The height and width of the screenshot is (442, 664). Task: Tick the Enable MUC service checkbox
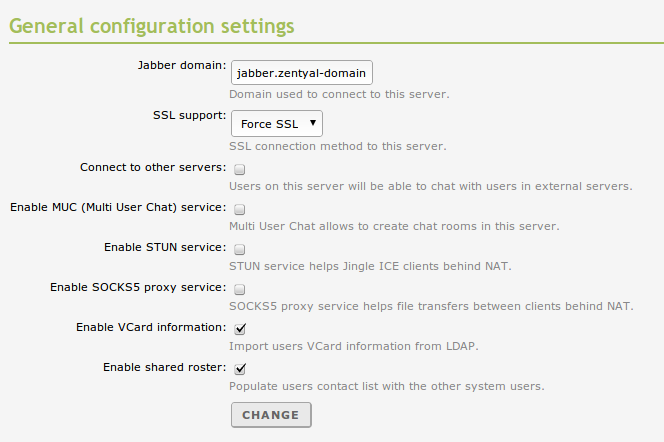point(240,209)
